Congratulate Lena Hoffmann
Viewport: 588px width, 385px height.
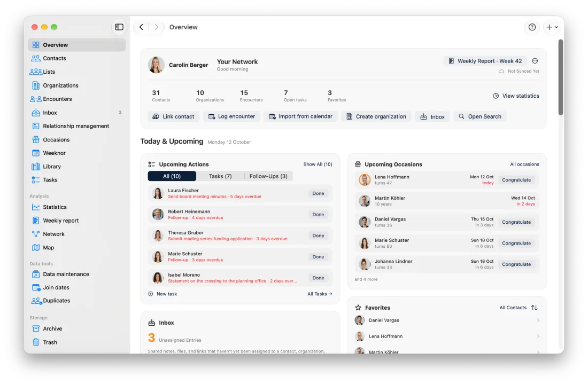(x=516, y=180)
